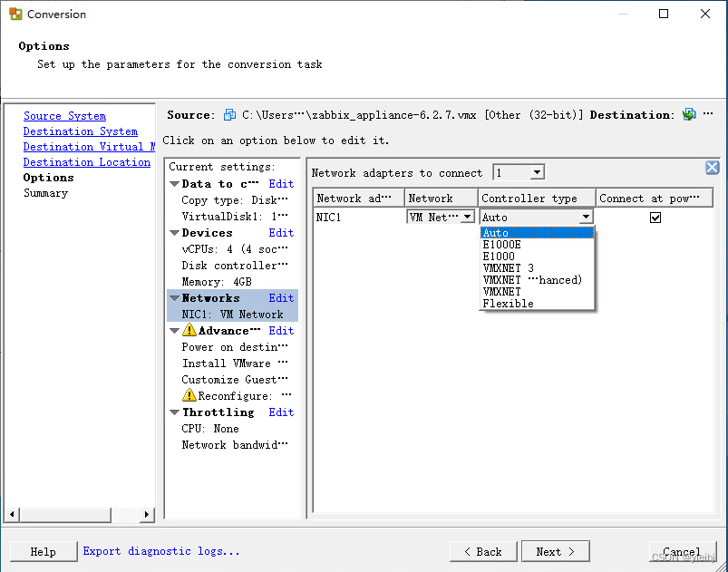Toggle the Connect at power-on checkbox for NIC1
Viewport: 728px width, 572px height.
pos(655,218)
